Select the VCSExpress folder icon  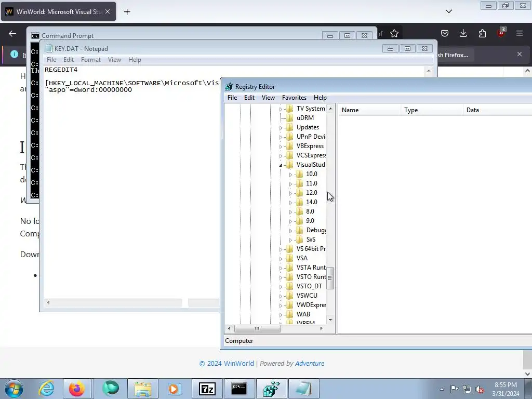click(x=289, y=155)
